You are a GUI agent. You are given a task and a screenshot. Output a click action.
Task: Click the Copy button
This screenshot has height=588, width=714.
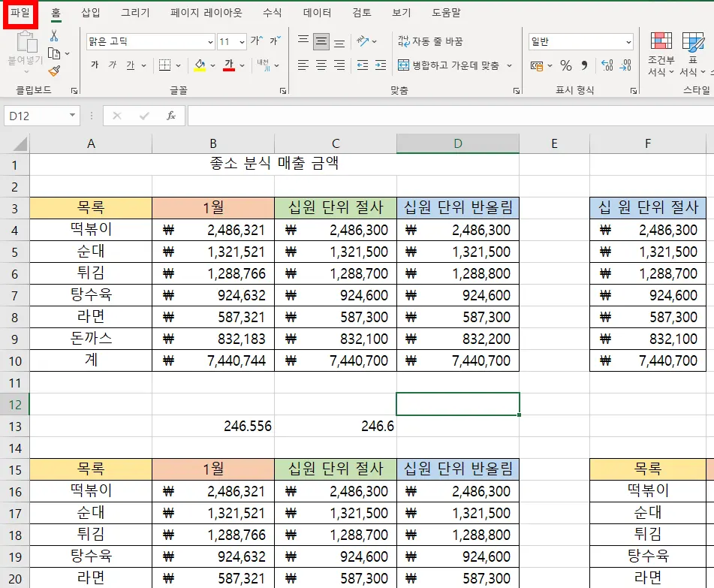(x=56, y=53)
